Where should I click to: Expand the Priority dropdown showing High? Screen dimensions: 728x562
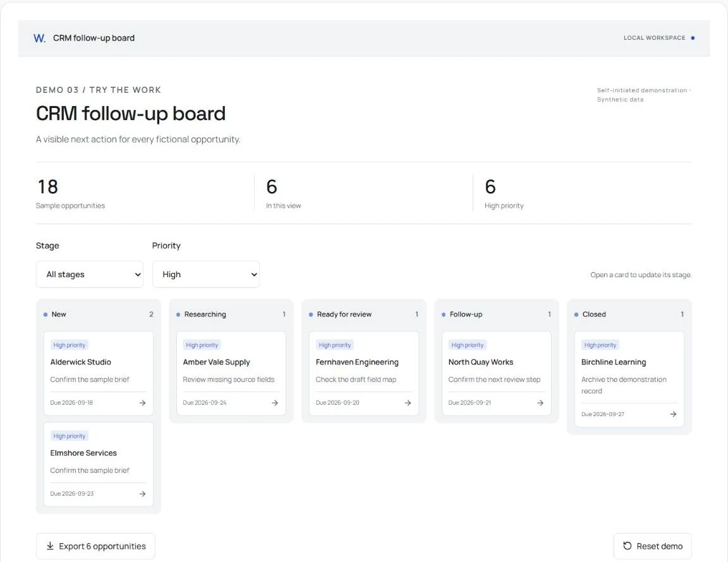(x=205, y=274)
